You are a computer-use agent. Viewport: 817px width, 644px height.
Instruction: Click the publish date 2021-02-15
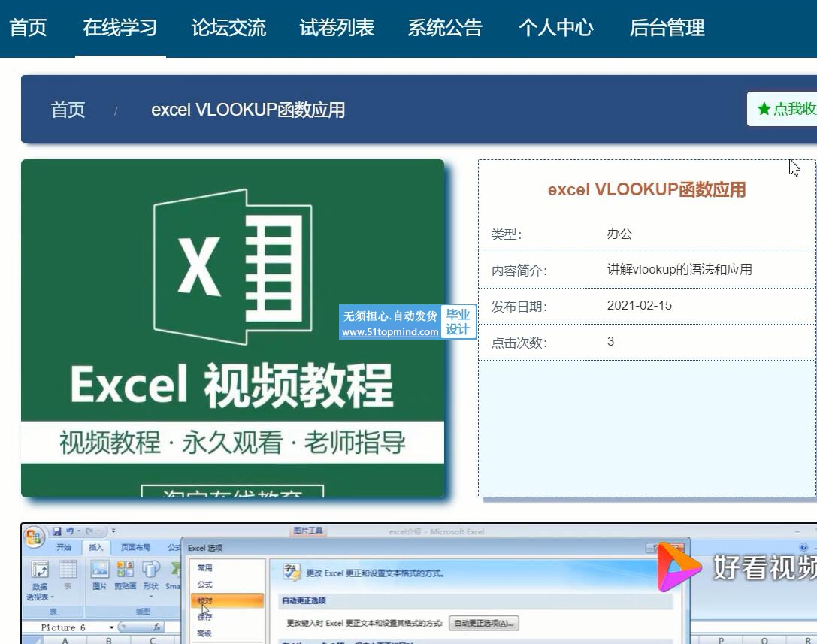pyautogui.click(x=640, y=305)
